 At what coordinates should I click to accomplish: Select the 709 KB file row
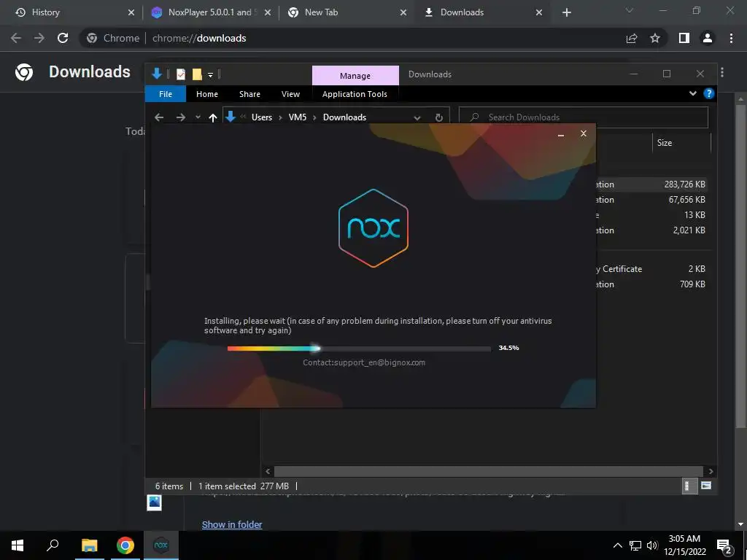click(651, 284)
